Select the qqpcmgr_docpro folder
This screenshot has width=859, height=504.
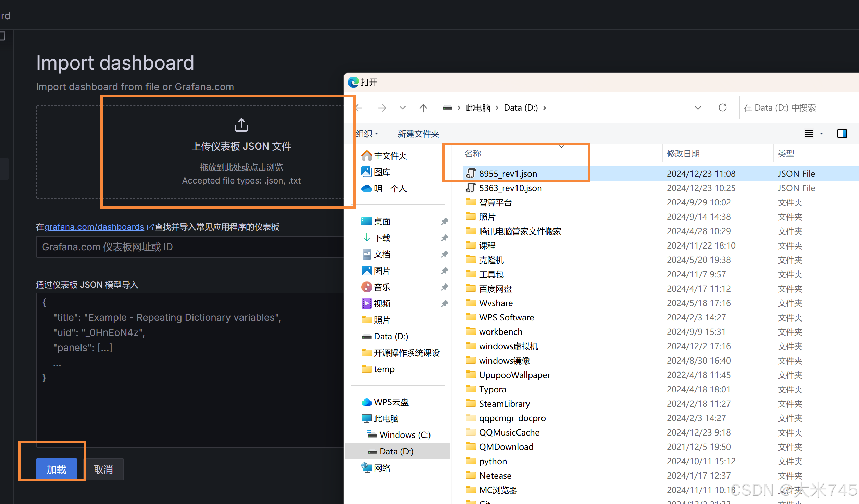point(512,418)
